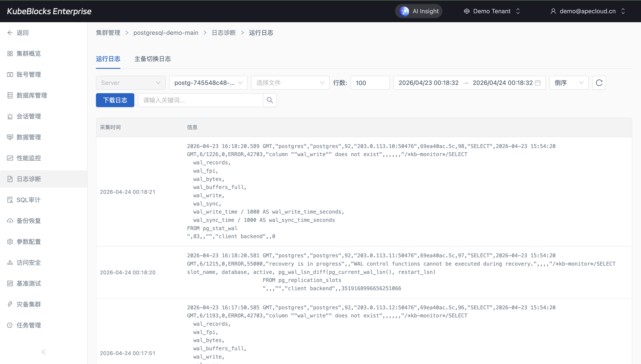Open AI Insight assistant
The height and width of the screenshot is (364, 641).
click(x=418, y=11)
